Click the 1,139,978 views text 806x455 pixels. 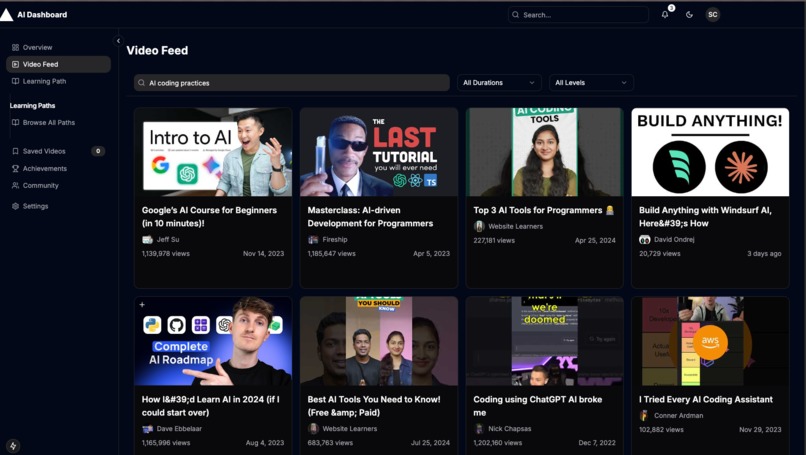(166, 253)
